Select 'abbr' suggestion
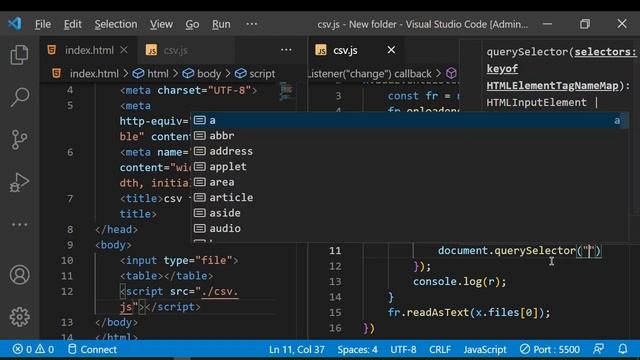Screen dimensions: 640x360 409,136
